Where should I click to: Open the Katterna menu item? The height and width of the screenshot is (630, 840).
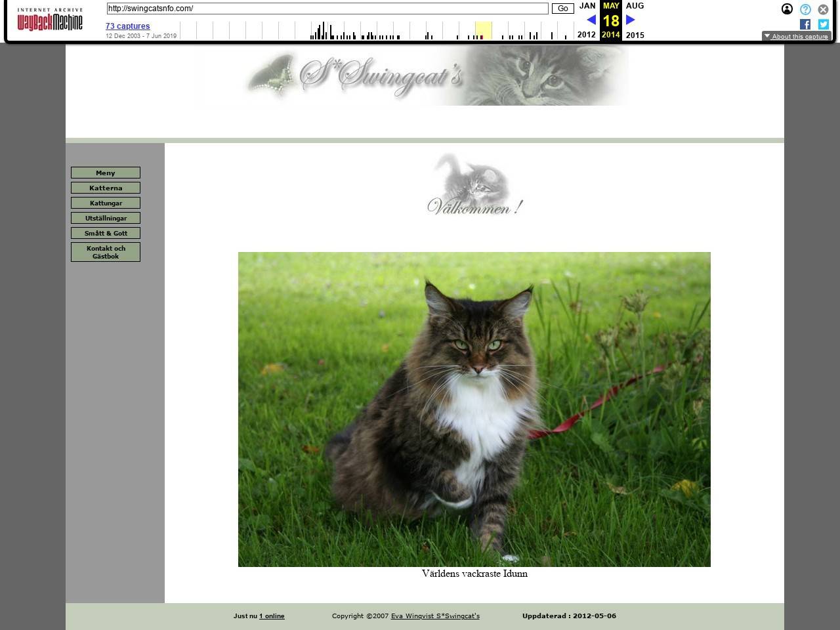[x=106, y=188]
